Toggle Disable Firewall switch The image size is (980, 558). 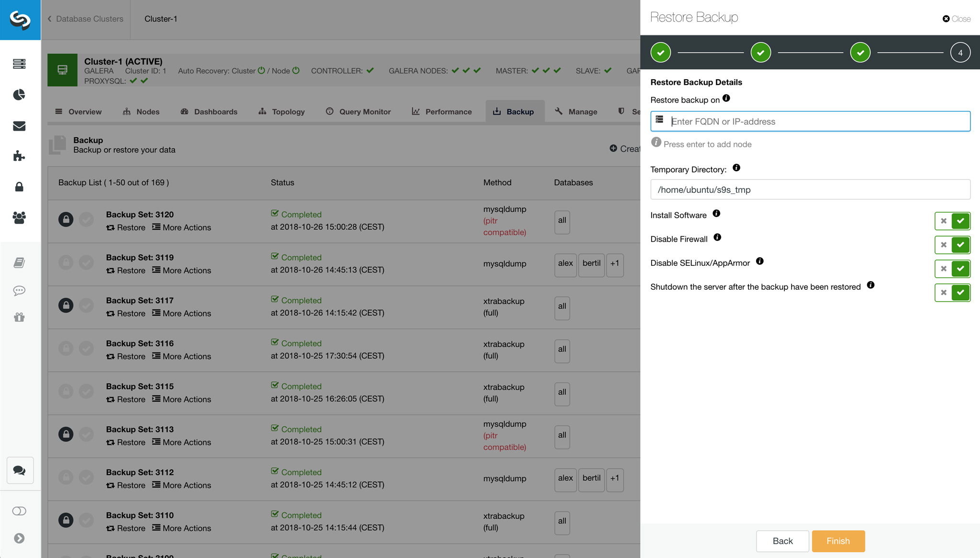tap(952, 245)
